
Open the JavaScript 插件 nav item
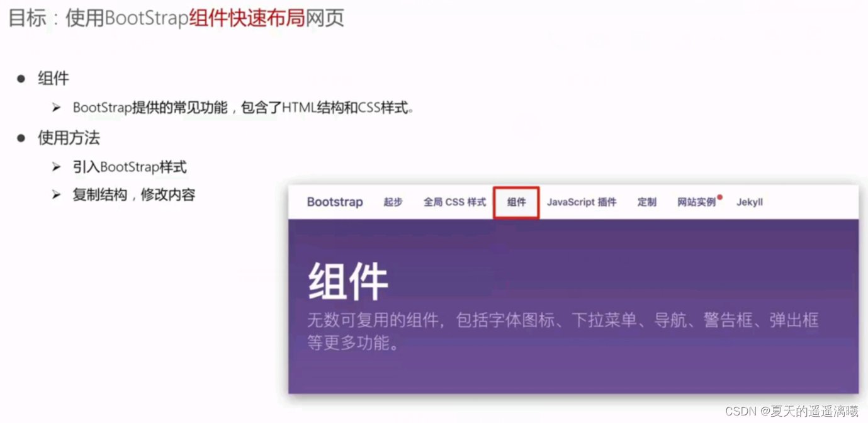coord(582,202)
